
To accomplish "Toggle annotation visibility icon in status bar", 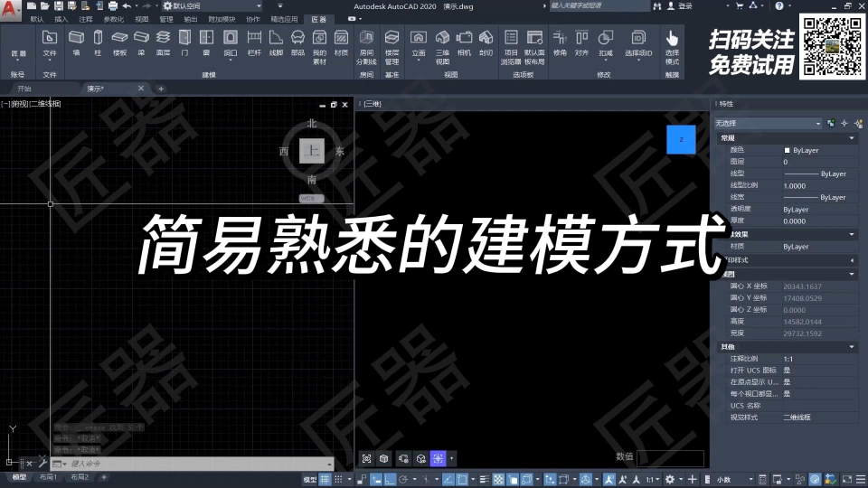I will (609, 479).
